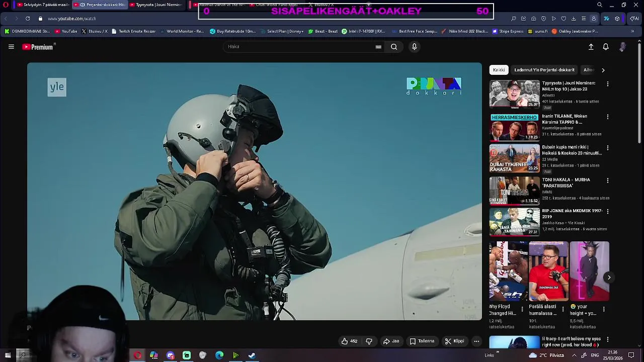Viewport: 644px width, 362px height.
Task: Open options for Iranin TILANNE video
Action: [608, 117]
